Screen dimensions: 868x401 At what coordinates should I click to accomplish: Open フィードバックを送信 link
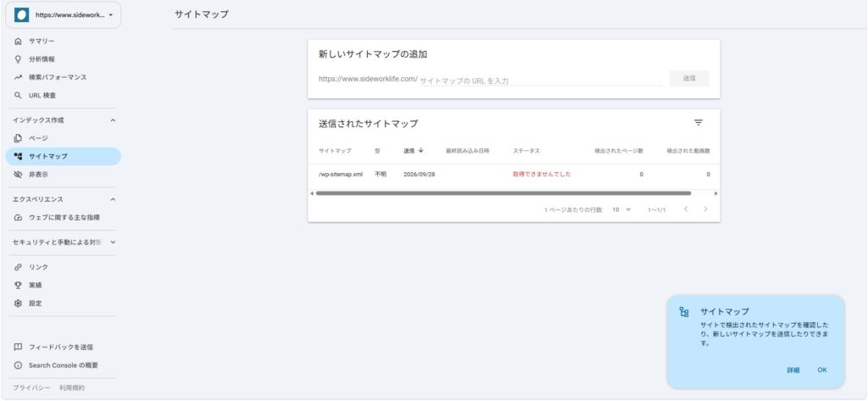click(x=61, y=348)
